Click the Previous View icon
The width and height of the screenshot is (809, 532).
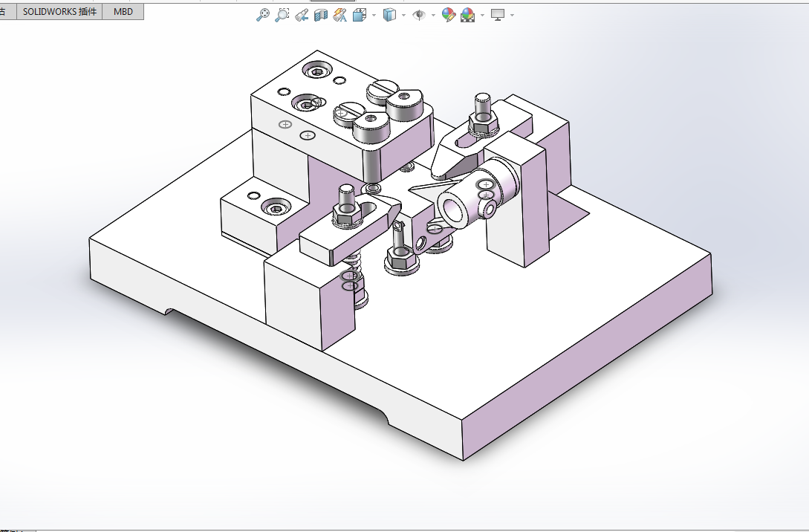302,16
